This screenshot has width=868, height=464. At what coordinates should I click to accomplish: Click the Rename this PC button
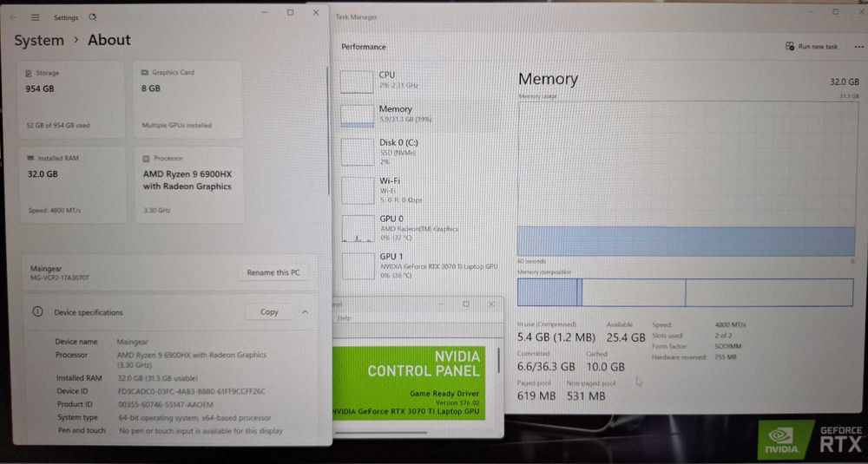tap(273, 272)
